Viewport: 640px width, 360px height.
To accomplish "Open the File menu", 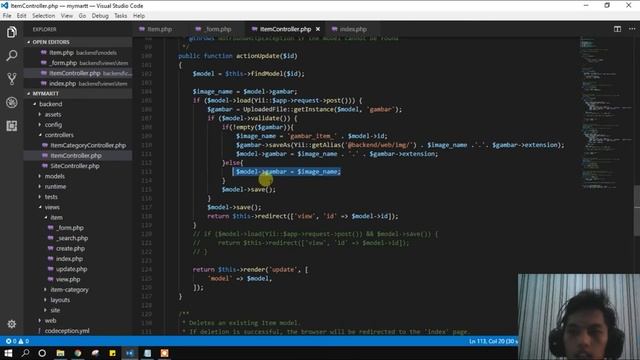I will tap(7, 16).
